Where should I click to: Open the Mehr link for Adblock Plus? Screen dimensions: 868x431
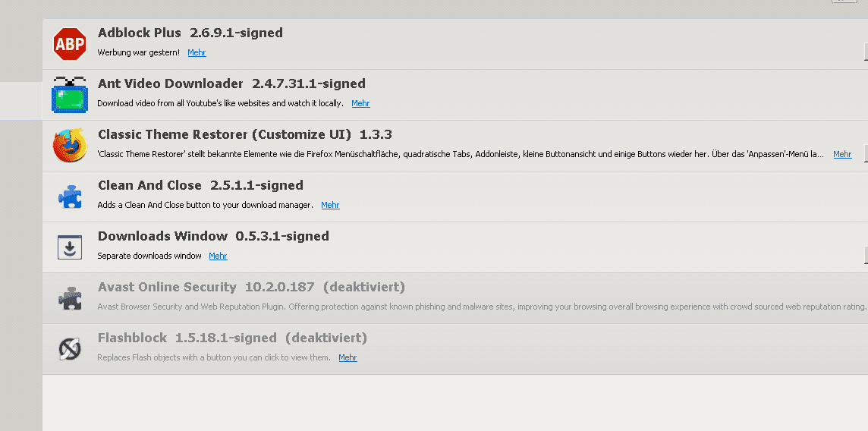coord(197,52)
